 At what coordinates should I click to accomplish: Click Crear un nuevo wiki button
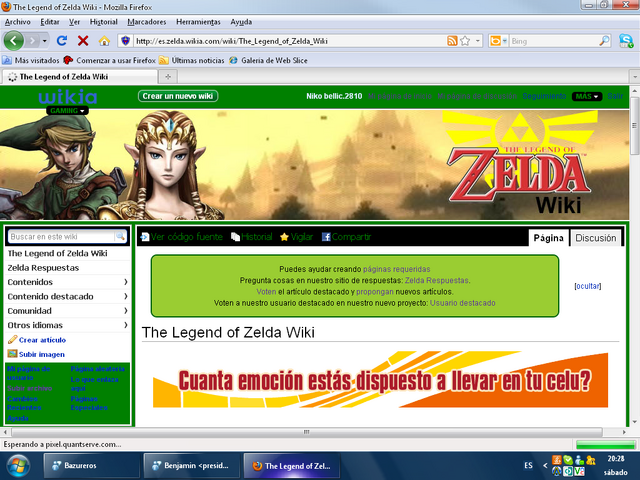(x=178, y=96)
